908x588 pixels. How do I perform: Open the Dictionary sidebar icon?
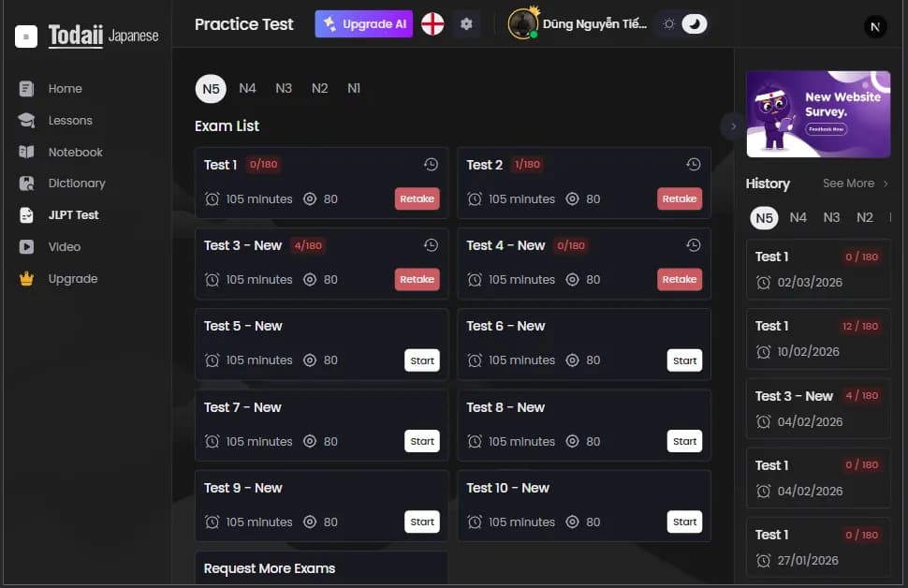coord(27,184)
